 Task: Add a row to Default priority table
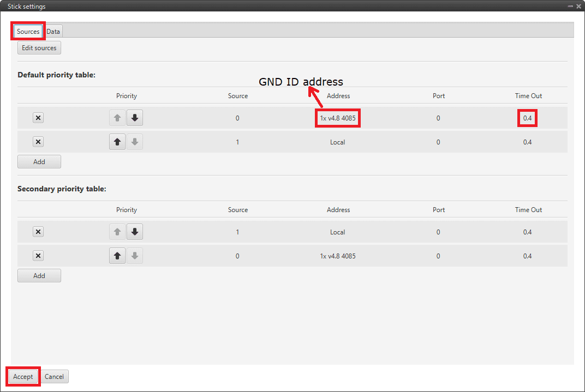(x=39, y=162)
